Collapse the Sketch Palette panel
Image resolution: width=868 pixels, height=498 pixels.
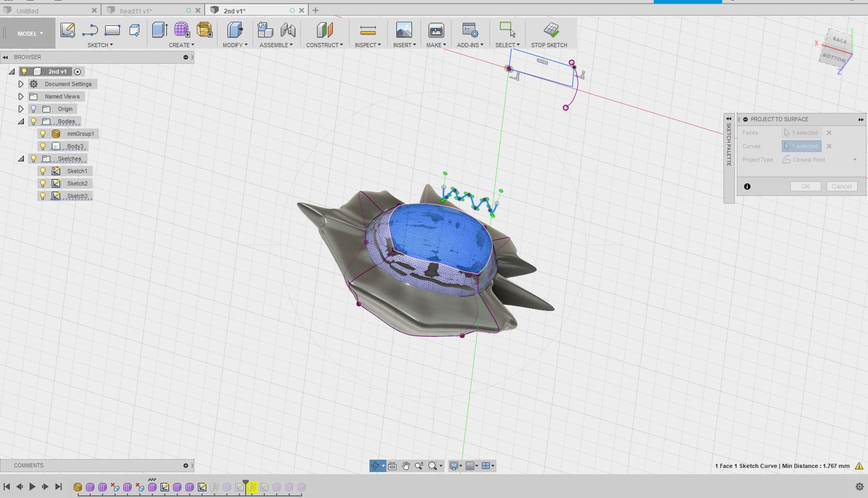pos(729,119)
